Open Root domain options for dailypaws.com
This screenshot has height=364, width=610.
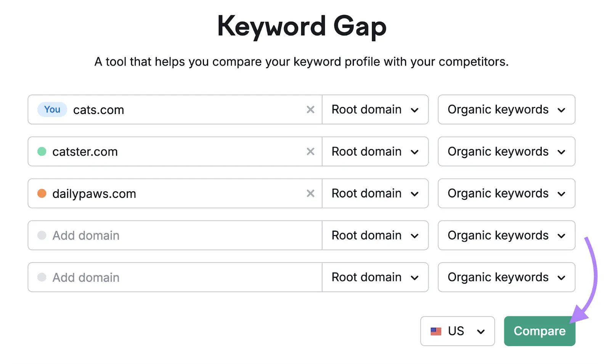tap(375, 194)
